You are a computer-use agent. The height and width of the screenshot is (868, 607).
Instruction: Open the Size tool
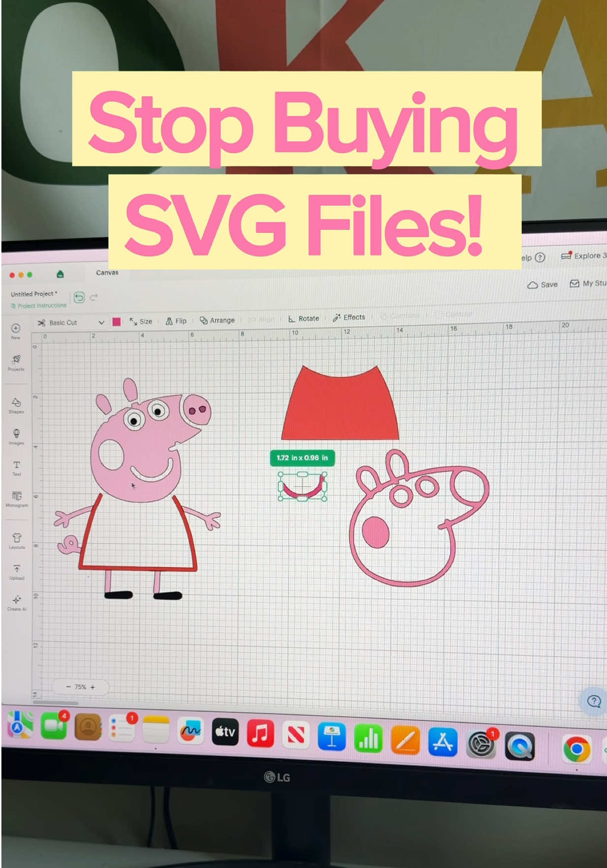[141, 321]
